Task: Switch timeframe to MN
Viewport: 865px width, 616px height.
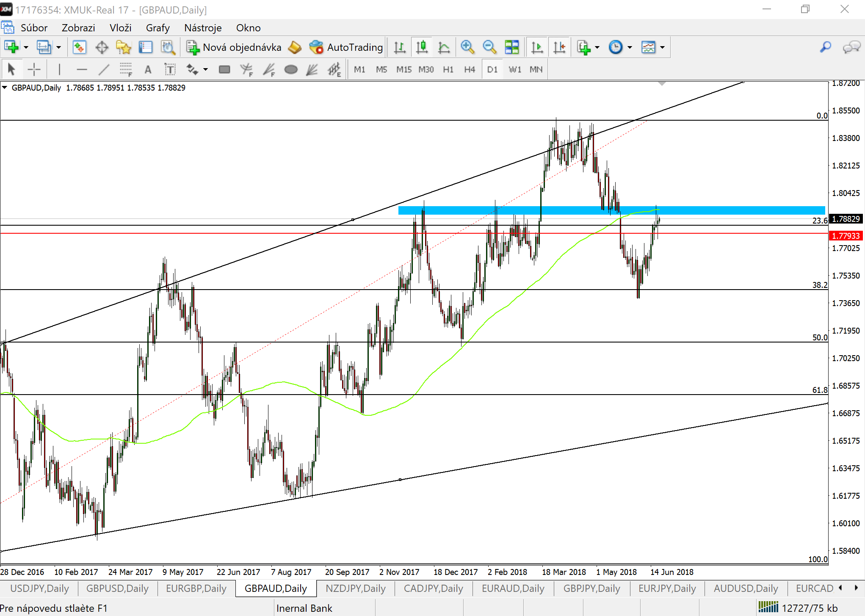Action: [536, 69]
